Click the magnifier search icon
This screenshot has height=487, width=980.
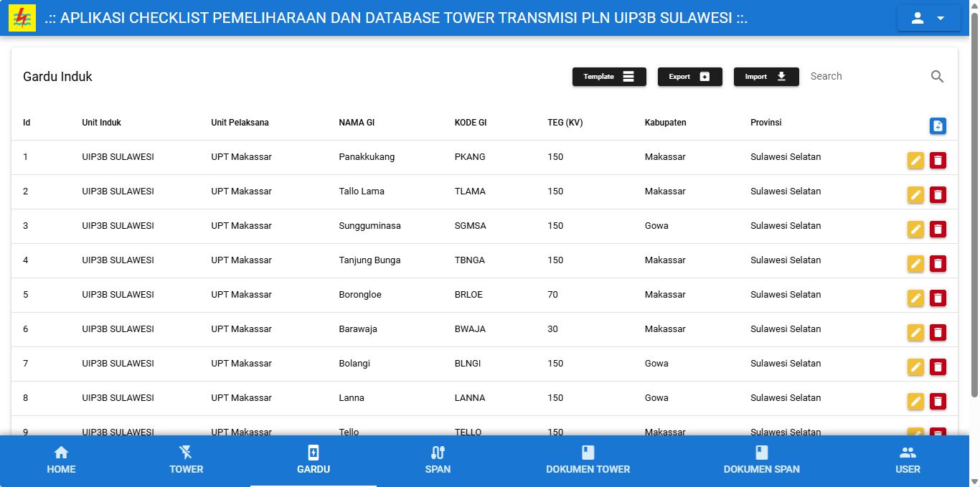tap(937, 77)
